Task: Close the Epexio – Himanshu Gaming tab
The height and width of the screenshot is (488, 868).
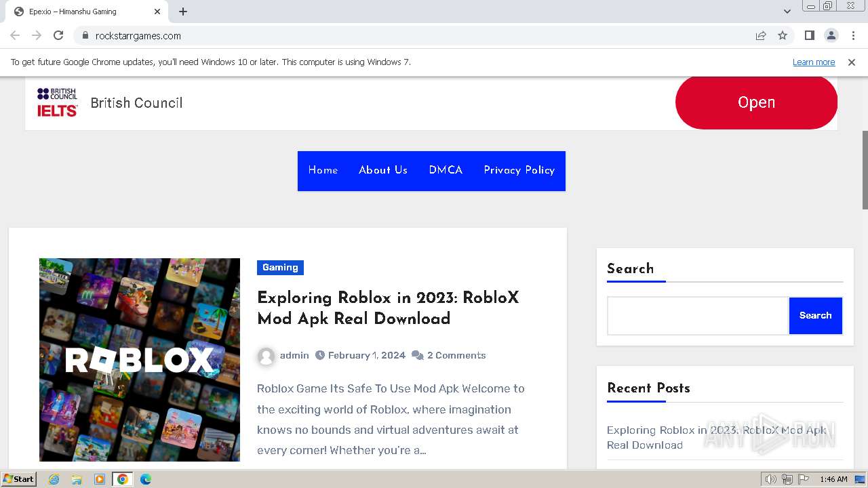Action: pyautogui.click(x=157, y=12)
